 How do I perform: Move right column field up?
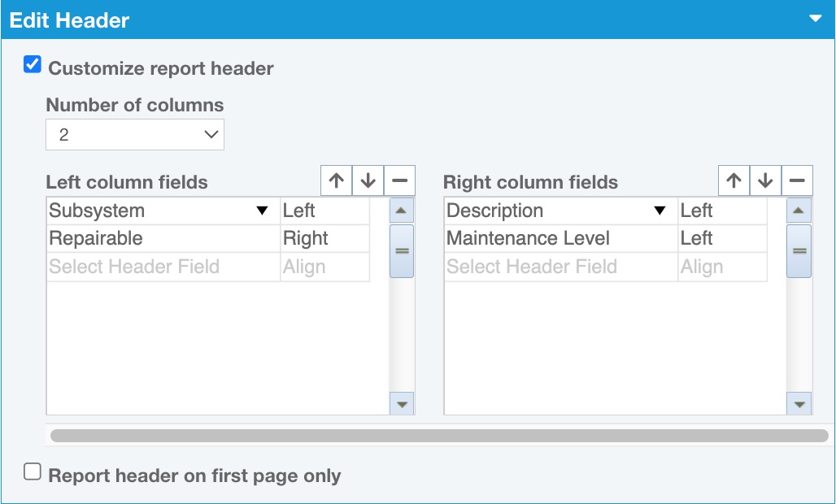coord(734,181)
